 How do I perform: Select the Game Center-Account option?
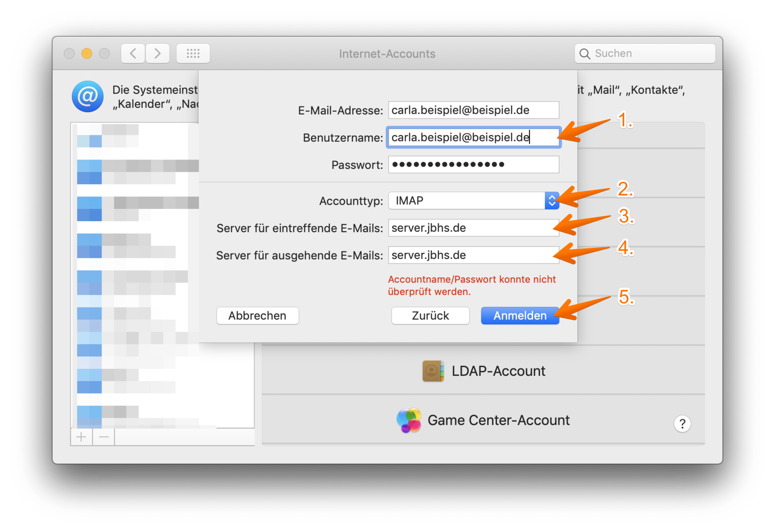tap(483, 420)
